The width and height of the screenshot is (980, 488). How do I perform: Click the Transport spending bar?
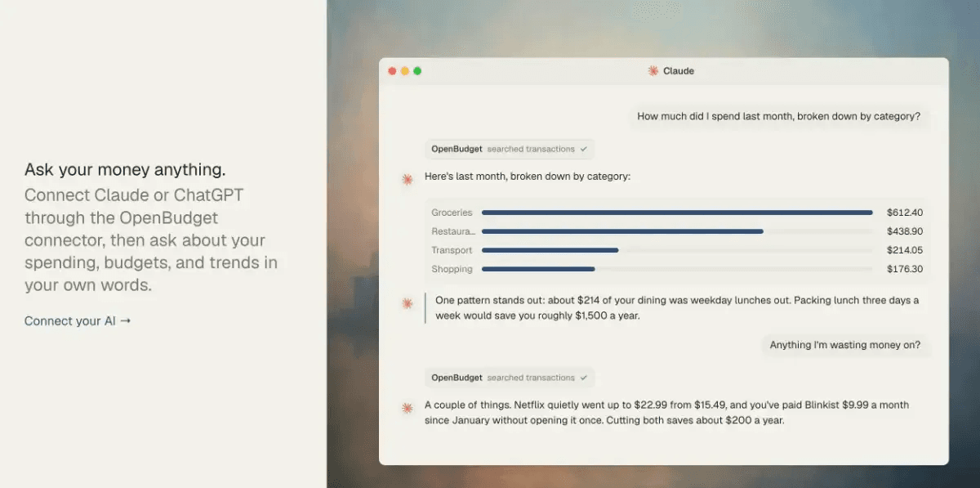pos(550,250)
